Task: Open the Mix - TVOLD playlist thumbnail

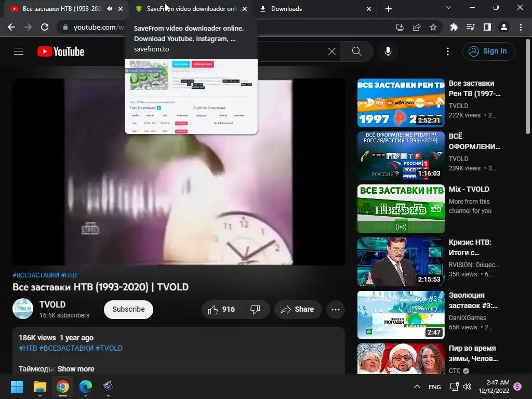Action: 401,209
